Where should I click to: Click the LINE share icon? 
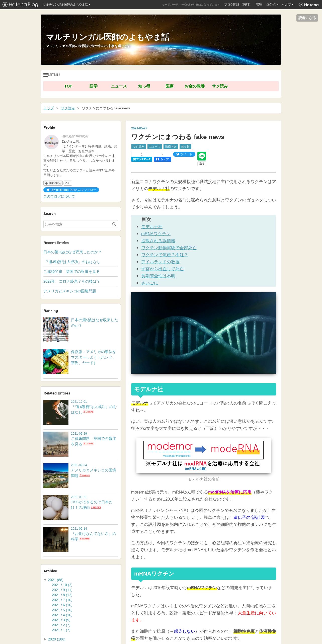(x=202, y=156)
